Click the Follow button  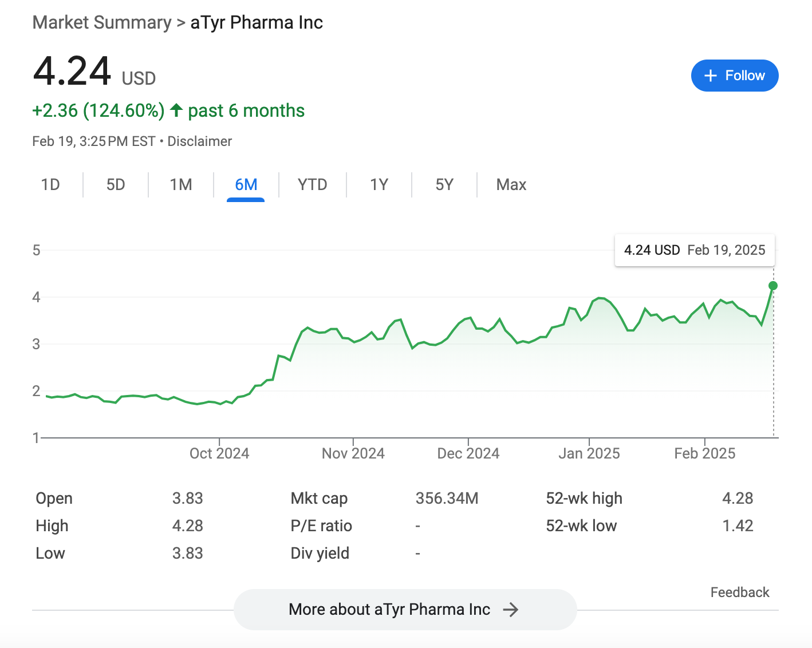point(735,76)
